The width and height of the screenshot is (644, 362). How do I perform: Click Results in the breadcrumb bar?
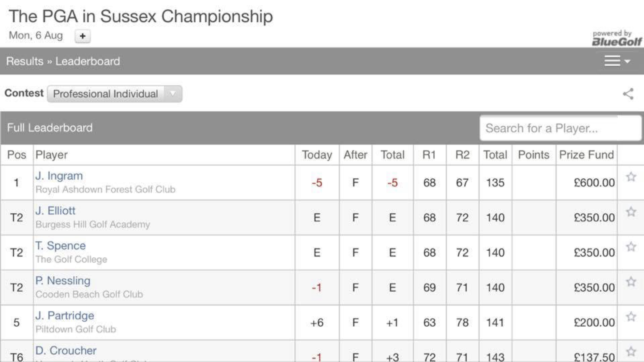[x=25, y=61]
